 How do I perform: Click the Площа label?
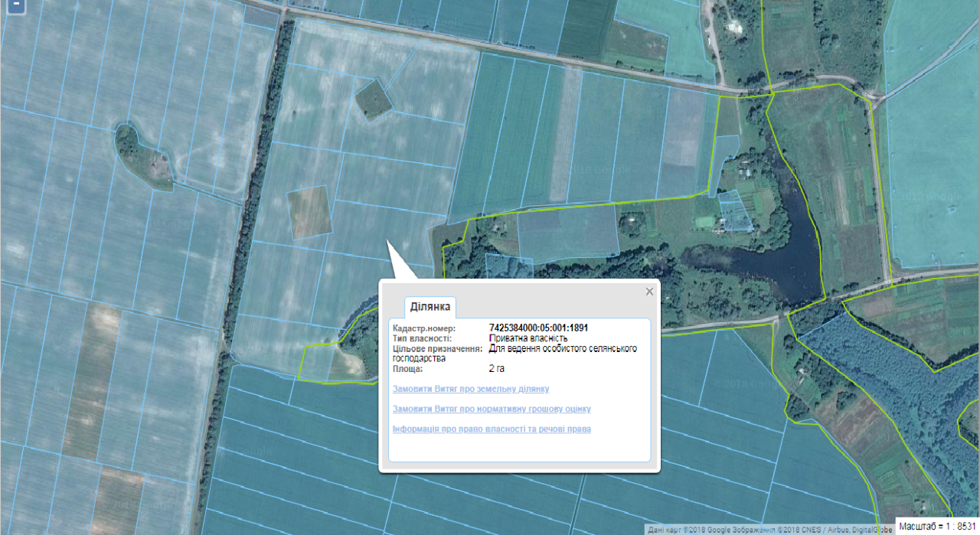[x=407, y=369]
